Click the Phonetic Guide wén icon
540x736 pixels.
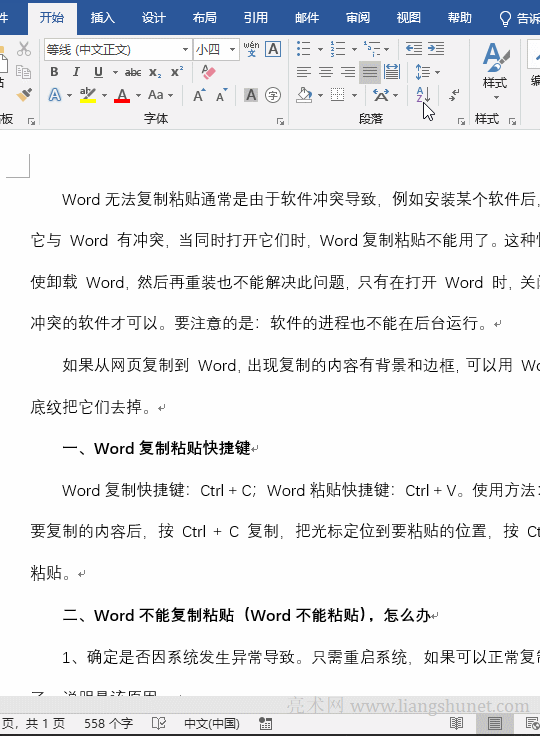click(x=251, y=49)
